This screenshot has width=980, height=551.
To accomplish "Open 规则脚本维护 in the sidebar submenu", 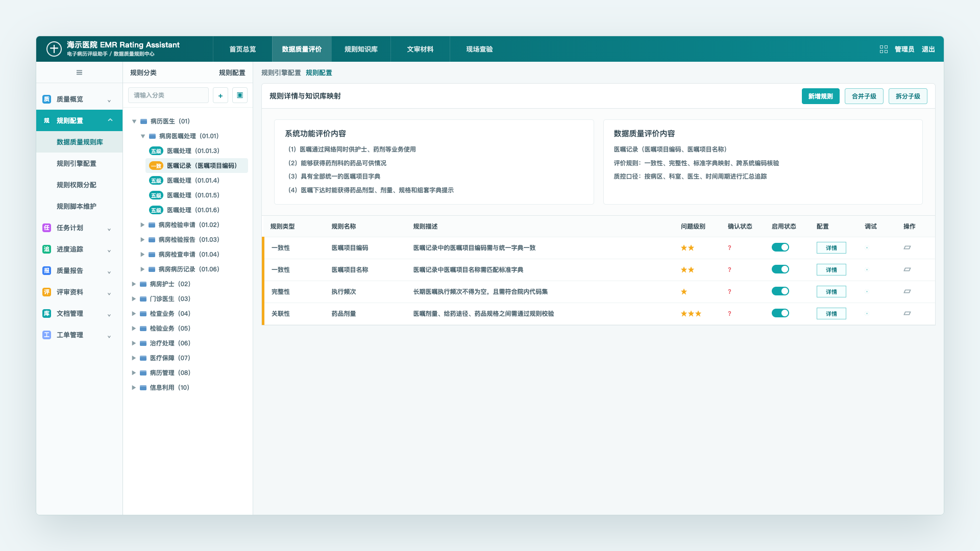I will point(79,206).
